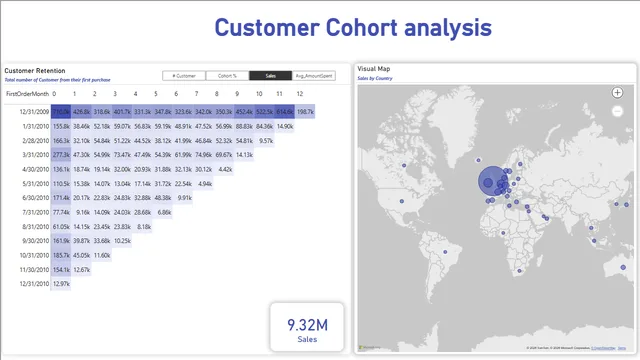This screenshot has width=640, height=360.
Task: Click the 185.7k cell
Action: pyautogui.click(x=61, y=255)
